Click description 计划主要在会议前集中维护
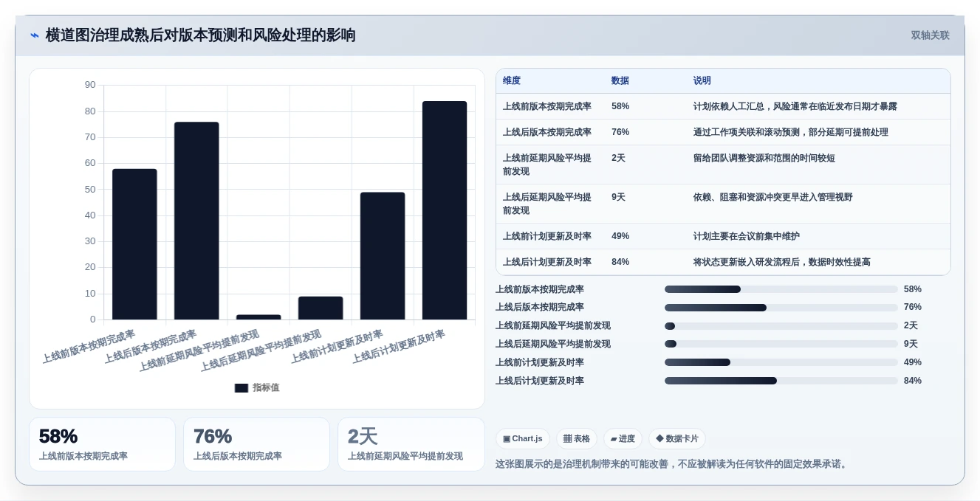 point(747,236)
